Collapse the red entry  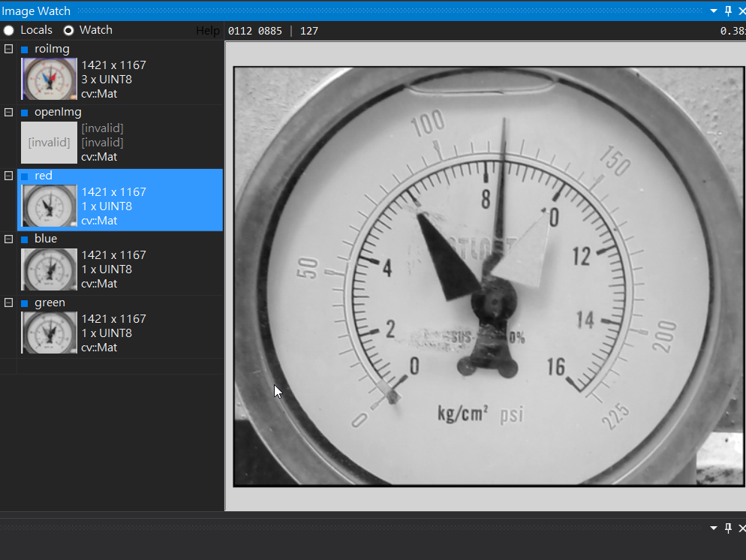[x=8, y=176]
